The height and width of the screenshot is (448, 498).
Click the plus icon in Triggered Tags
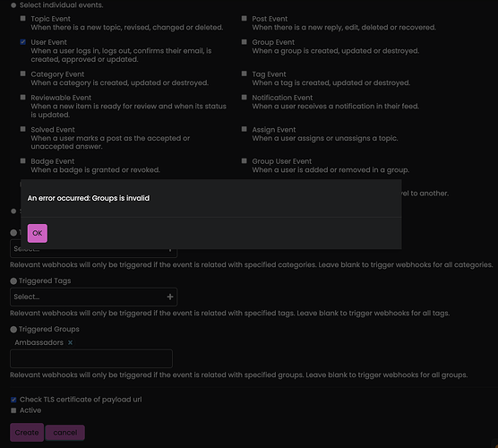[170, 297]
